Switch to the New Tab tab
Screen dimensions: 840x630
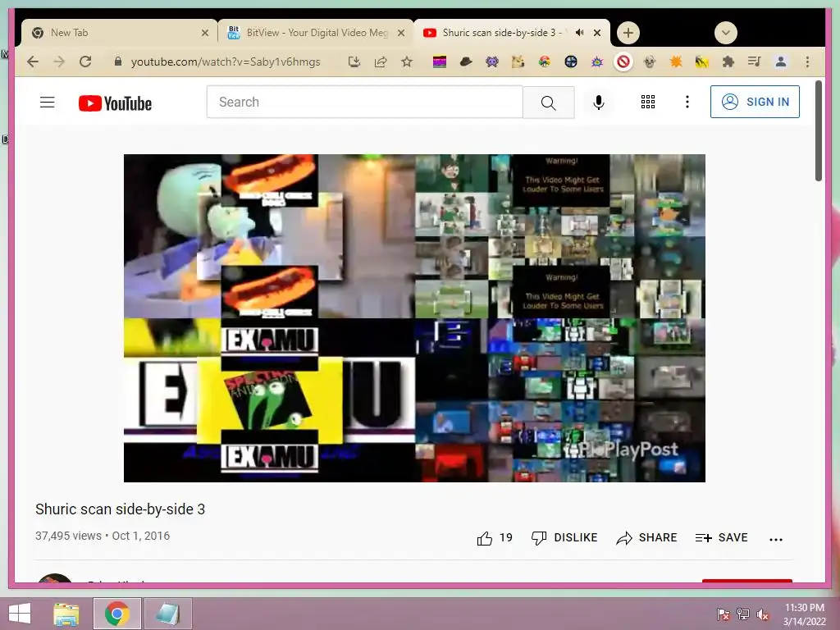point(120,33)
